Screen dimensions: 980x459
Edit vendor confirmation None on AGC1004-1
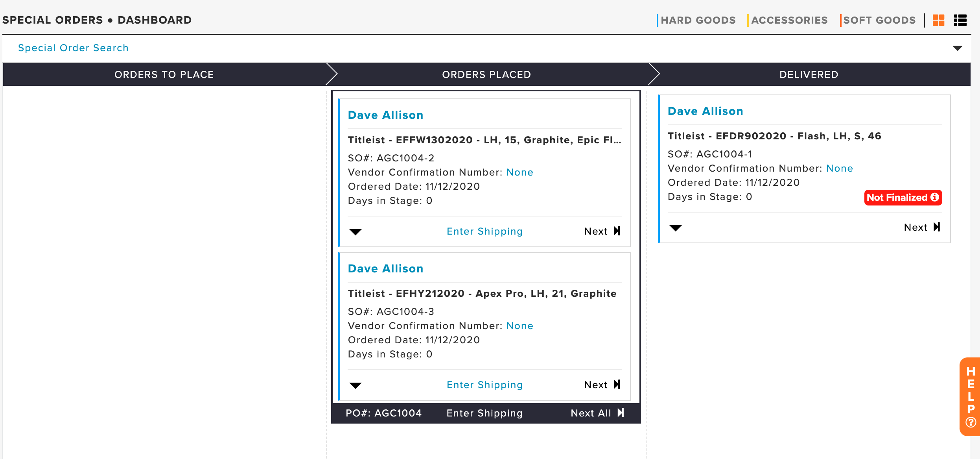pyautogui.click(x=840, y=168)
